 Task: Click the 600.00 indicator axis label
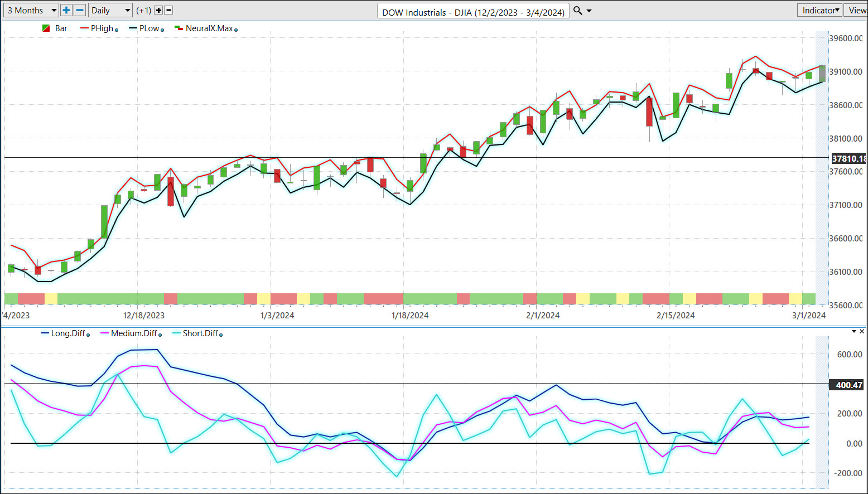850,355
